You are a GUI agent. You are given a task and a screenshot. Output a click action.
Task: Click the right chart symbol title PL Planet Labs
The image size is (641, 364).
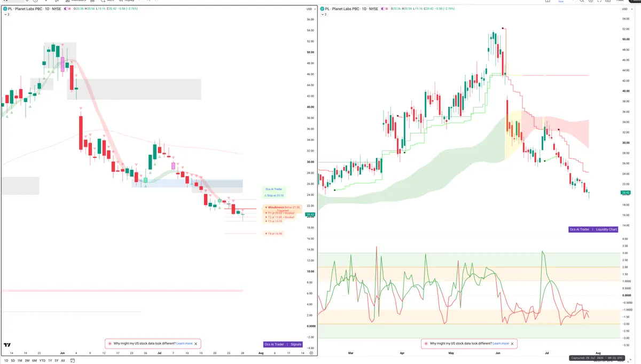coord(351,9)
